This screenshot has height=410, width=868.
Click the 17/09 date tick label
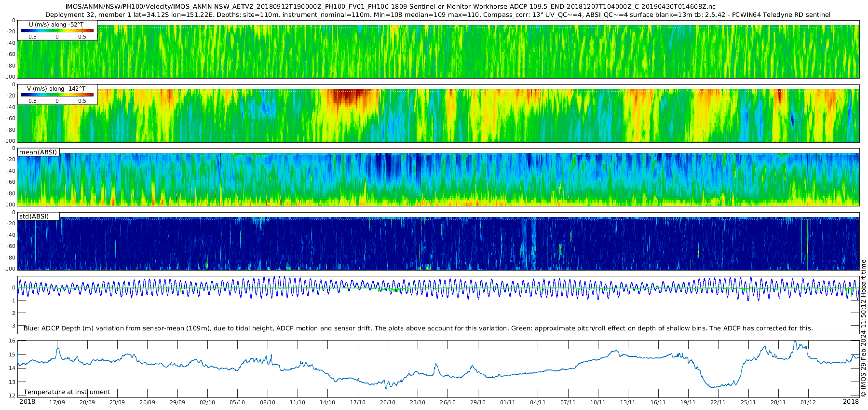tap(57, 402)
